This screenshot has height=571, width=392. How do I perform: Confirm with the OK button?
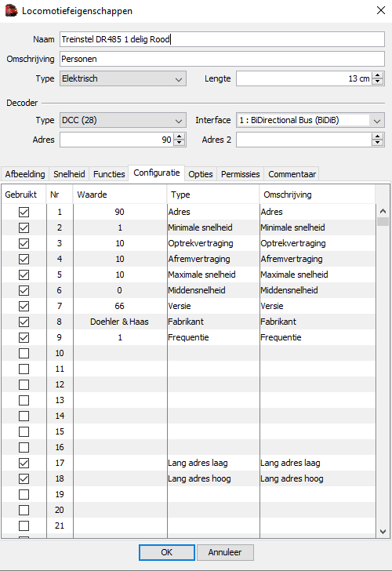[167, 552]
